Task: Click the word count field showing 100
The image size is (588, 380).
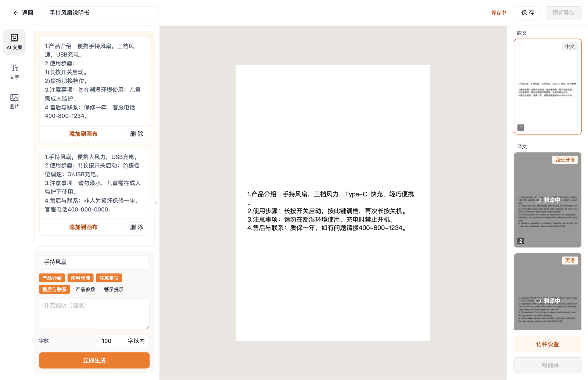Action: click(x=123, y=341)
